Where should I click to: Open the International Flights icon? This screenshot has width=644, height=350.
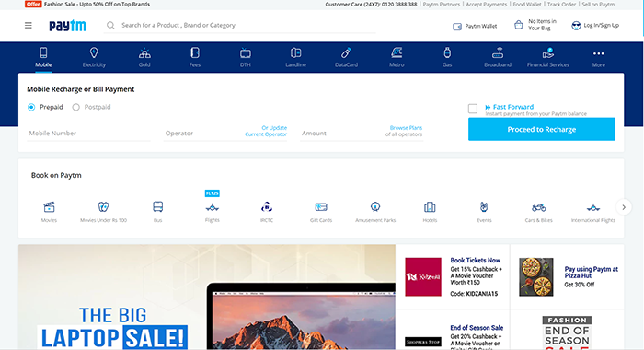pyautogui.click(x=593, y=207)
